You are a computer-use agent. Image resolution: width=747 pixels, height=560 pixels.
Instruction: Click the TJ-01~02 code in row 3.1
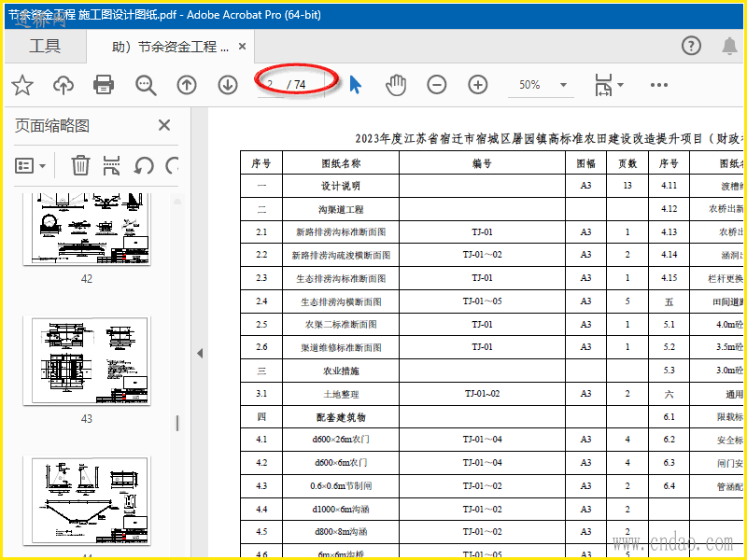(x=482, y=393)
